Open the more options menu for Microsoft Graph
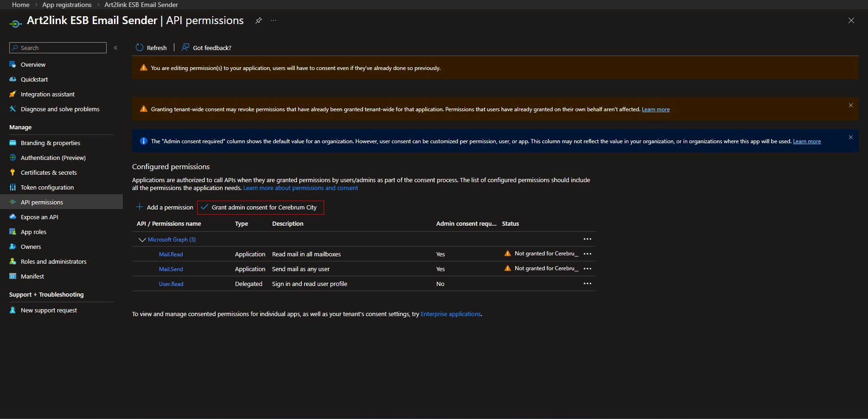 coord(587,239)
